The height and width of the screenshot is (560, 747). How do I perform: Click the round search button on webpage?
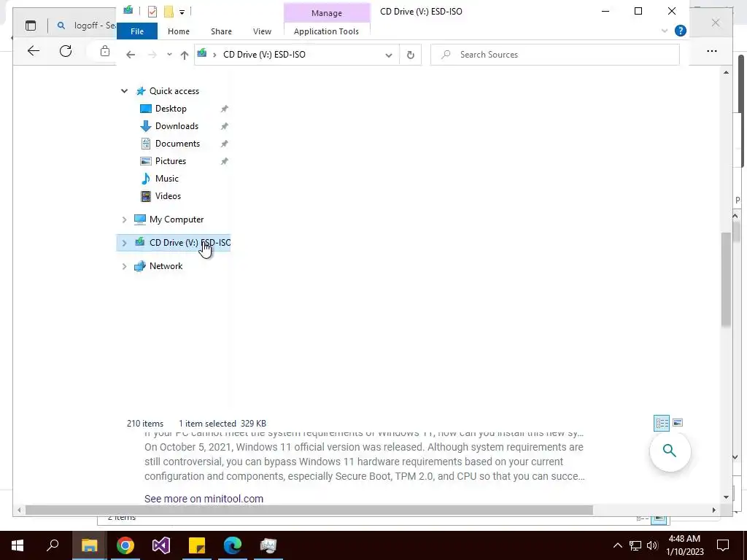coord(670,451)
